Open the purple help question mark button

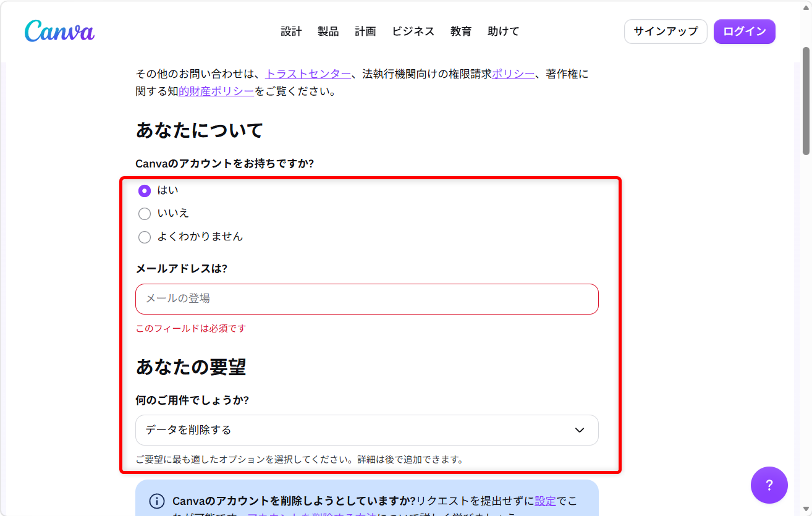point(769,485)
